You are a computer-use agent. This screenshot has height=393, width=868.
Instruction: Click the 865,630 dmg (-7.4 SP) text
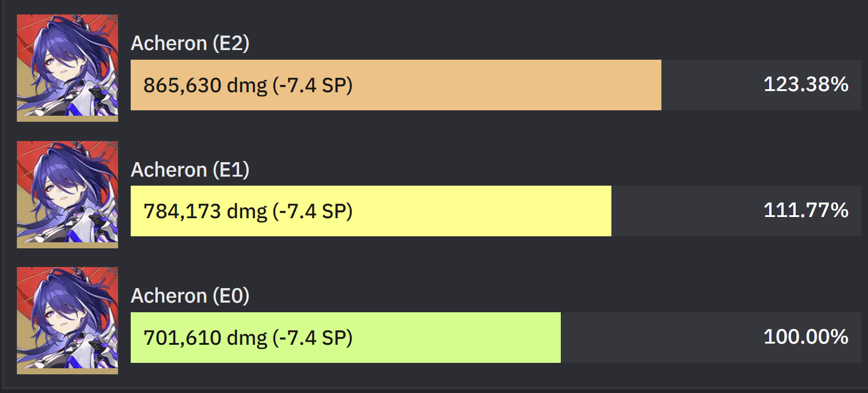pyautogui.click(x=248, y=86)
